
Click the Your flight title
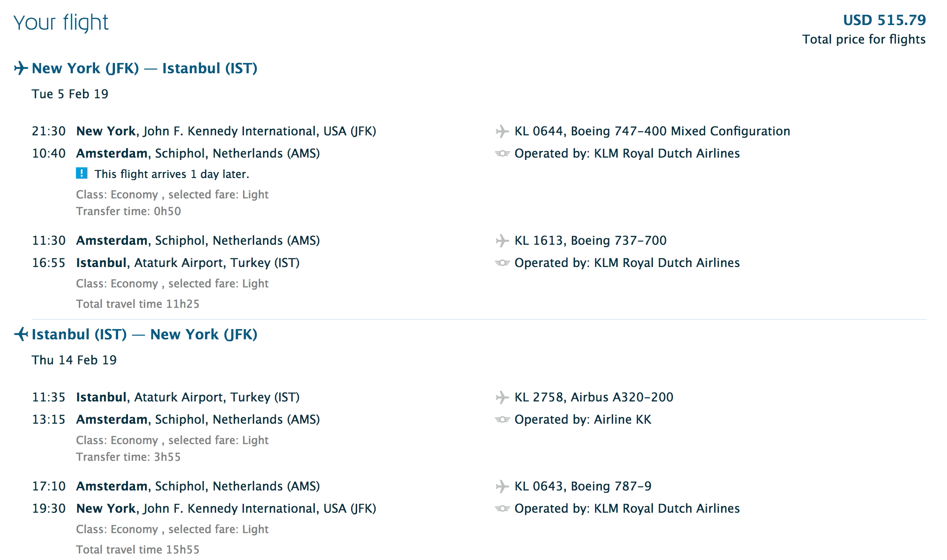click(x=61, y=22)
